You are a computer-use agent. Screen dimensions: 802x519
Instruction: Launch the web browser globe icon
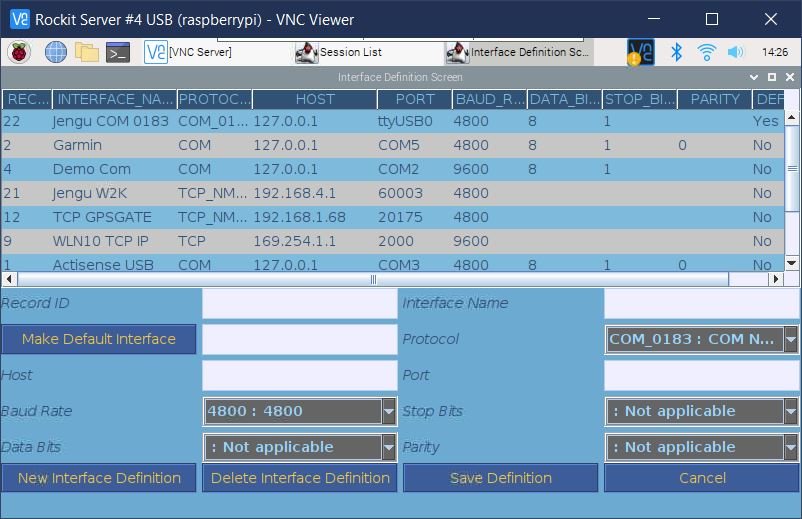point(56,52)
